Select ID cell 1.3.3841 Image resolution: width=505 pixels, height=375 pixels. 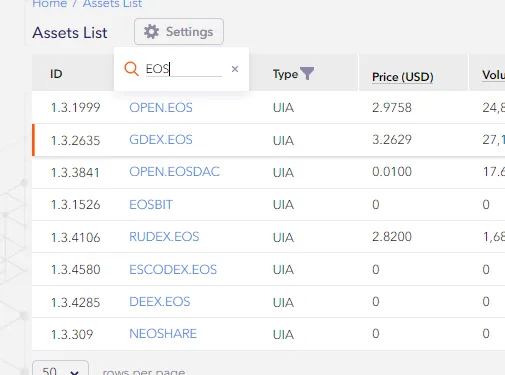75,172
